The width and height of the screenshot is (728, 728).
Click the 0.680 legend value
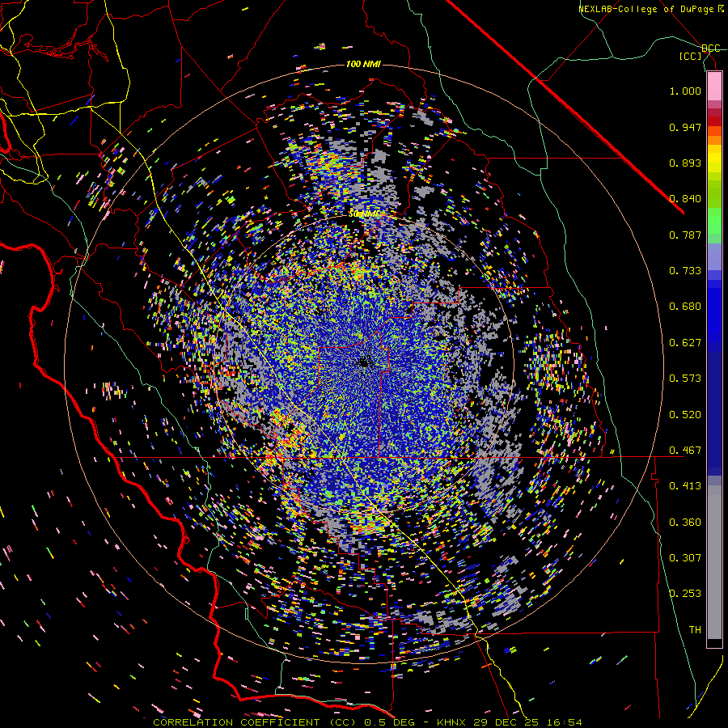(x=685, y=307)
